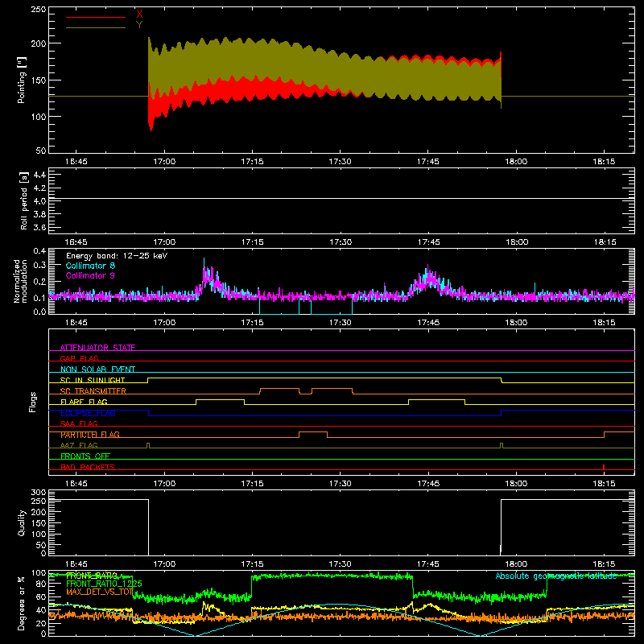Viewport: 644px width, 644px height.
Task: Click the PARTICLE_FLAG label
Action: [90, 435]
